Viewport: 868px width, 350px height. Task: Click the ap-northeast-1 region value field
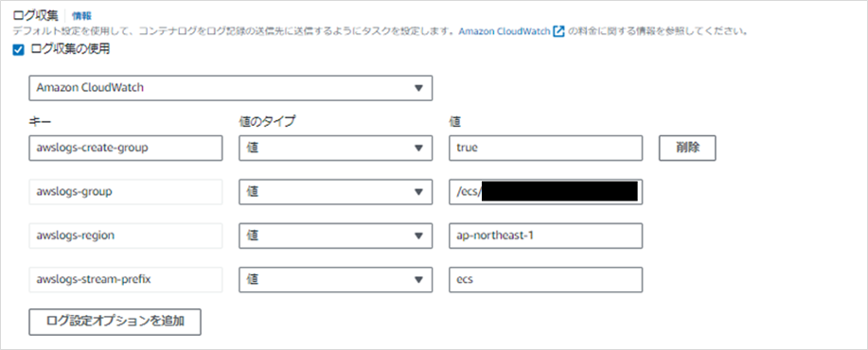[546, 236]
